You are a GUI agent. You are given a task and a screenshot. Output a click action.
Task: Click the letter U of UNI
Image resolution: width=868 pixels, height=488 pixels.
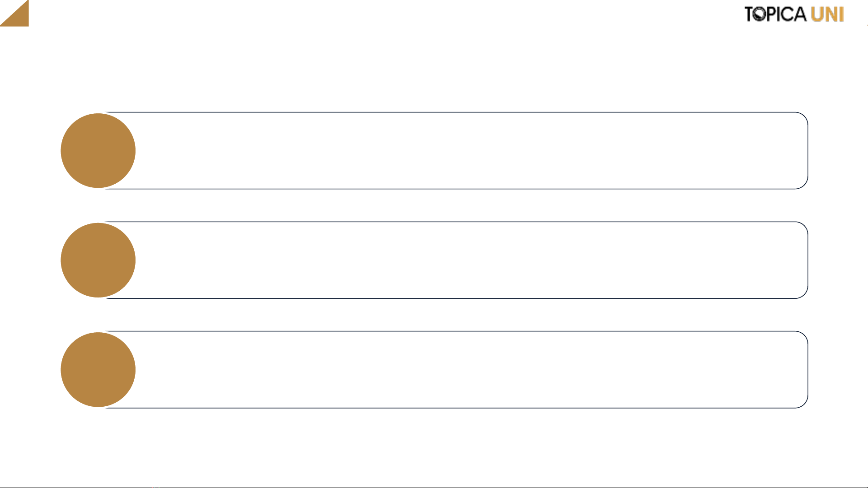point(817,14)
